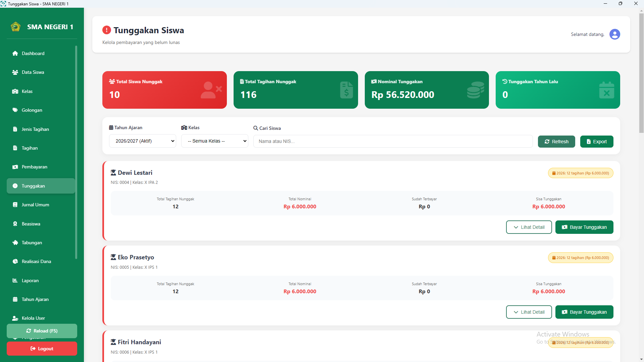Click the student icon beside Dewi Lestari
Screen dimensions: 644x362
[113, 173]
